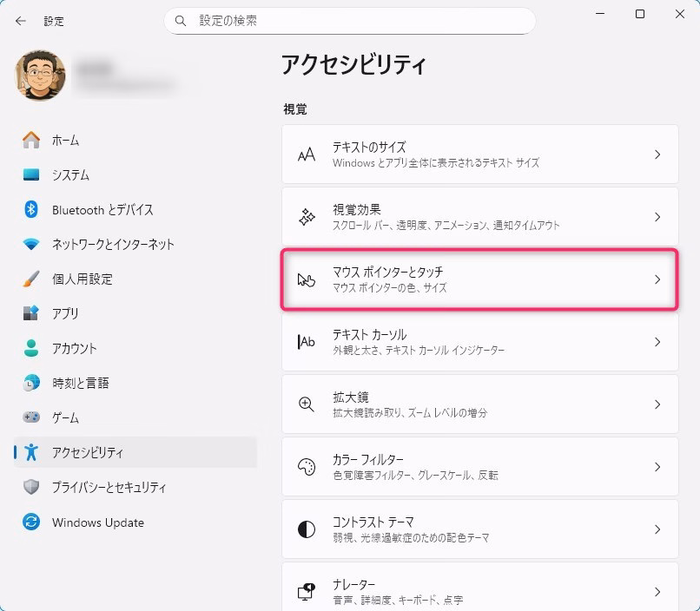Image resolution: width=700 pixels, height=611 pixels.
Task: Open the テキスト カーソル chevron arrow
Action: pyautogui.click(x=657, y=342)
